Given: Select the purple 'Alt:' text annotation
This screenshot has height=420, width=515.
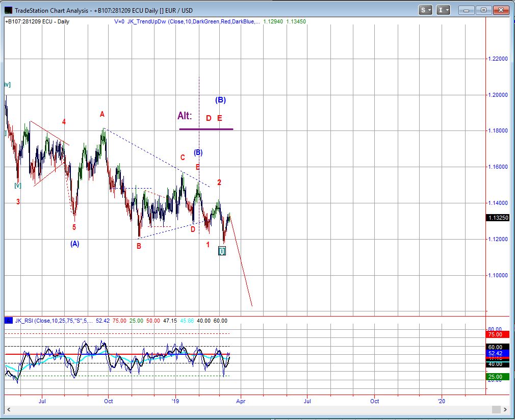Looking at the screenshot, I should pos(185,116).
